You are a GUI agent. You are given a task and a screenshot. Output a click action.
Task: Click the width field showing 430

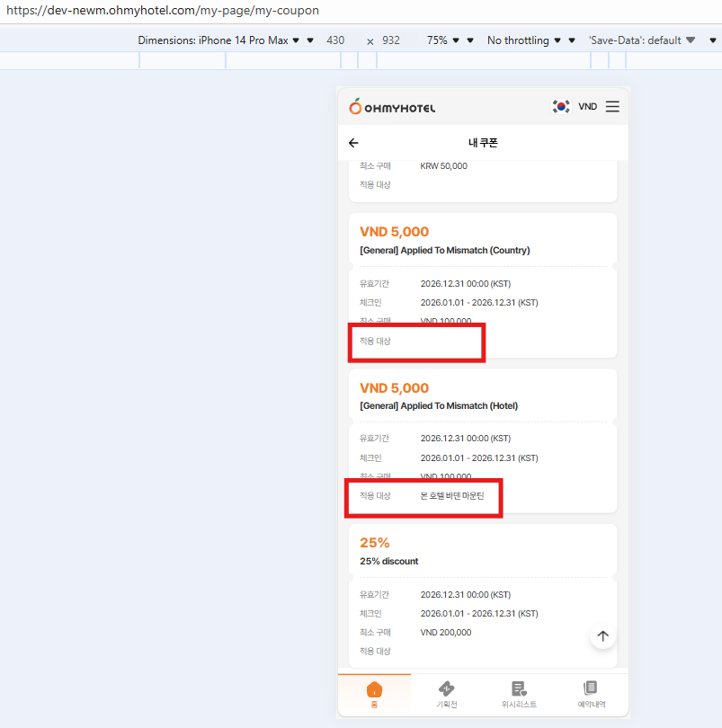[335, 40]
